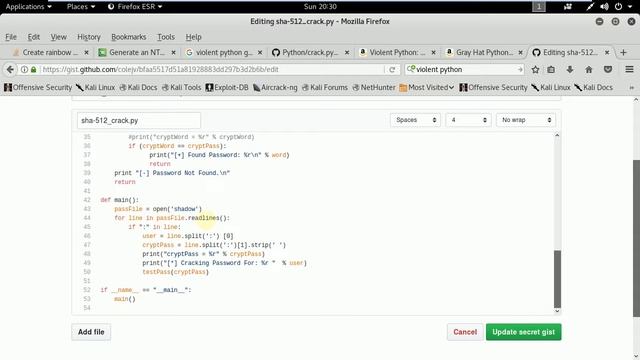640x360 pixels.
Task: Click the URL address bar
Action: (212, 70)
